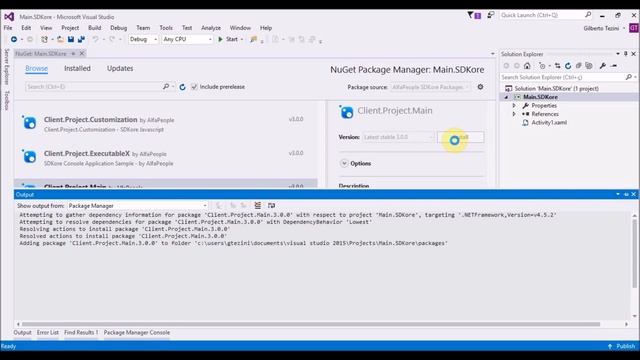Click the New Project toolbar icon
640x360 pixels.
tap(44, 39)
